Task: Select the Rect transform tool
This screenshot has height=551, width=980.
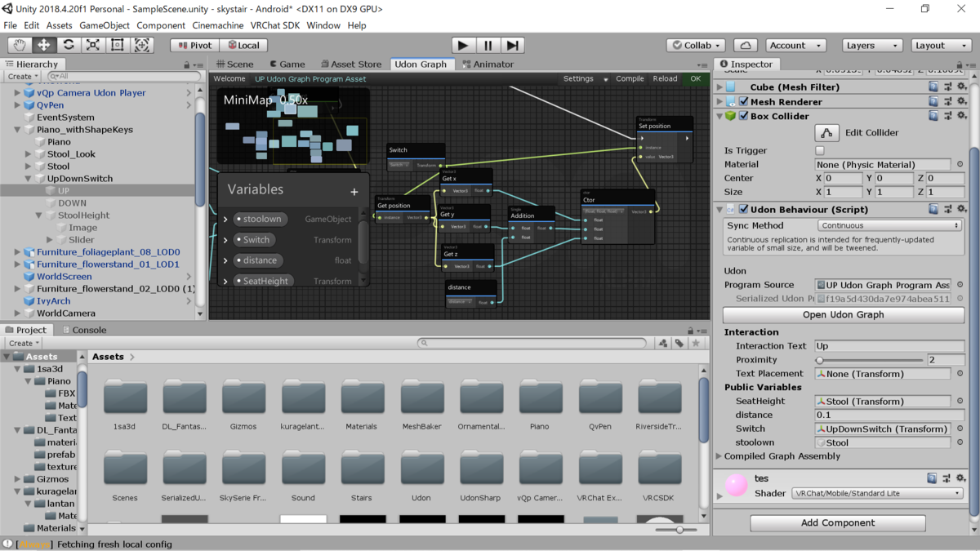Action: [118, 46]
